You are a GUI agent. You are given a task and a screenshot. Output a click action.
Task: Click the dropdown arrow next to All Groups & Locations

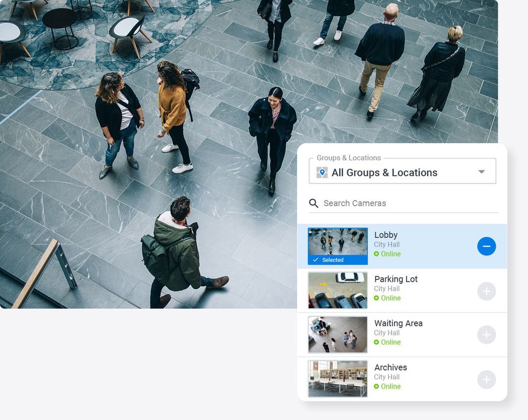(482, 172)
